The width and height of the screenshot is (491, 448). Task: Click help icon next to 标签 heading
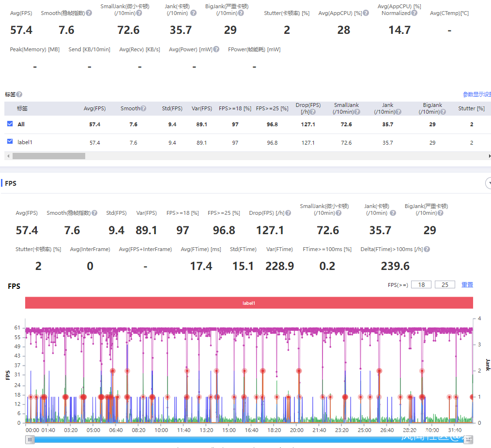pos(19,95)
